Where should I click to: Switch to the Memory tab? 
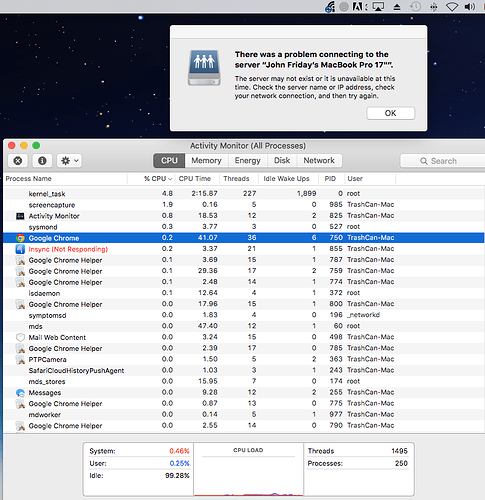206,161
